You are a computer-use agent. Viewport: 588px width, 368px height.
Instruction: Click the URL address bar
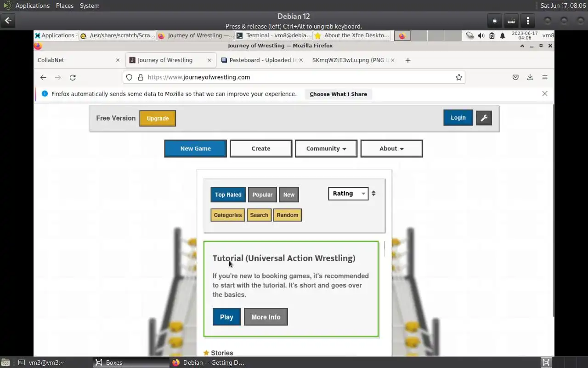(294, 77)
